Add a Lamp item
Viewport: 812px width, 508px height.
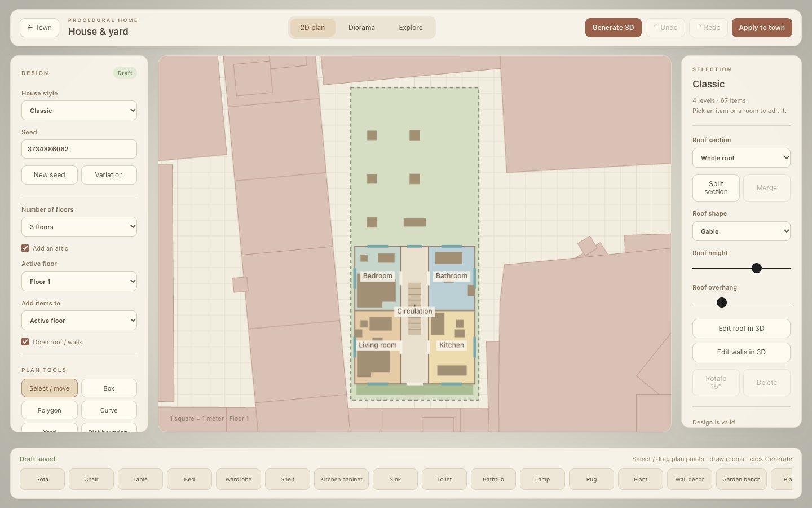coord(542,479)
